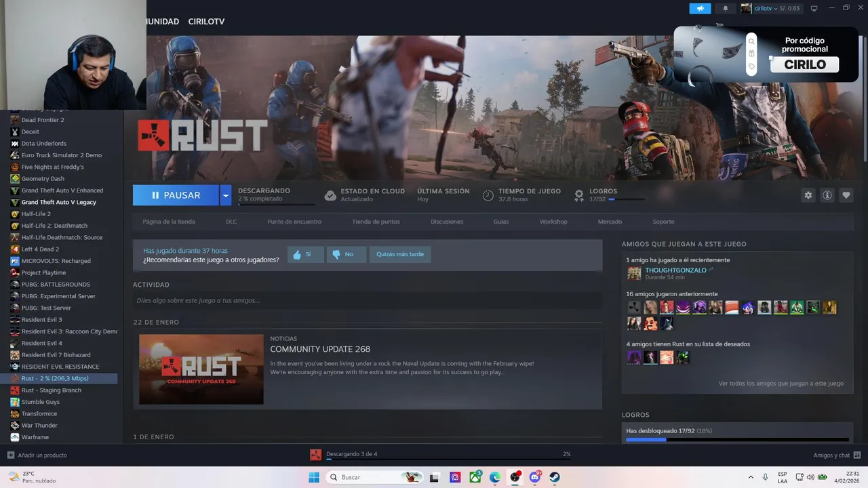The image size is (868, 488).
Task: Select Stumble Guys in library
Action: pyautogui.click(x=41, y=402)
